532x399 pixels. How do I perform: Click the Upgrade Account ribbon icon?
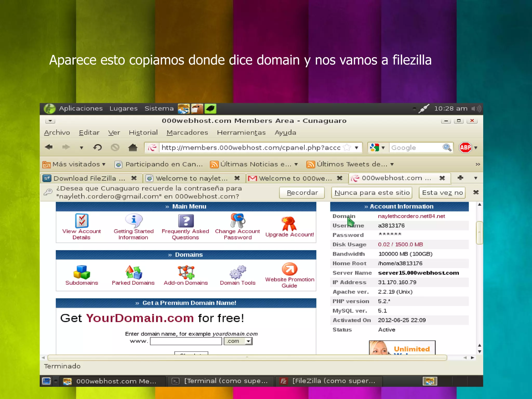pyautogui.click(x=289, y=224)
